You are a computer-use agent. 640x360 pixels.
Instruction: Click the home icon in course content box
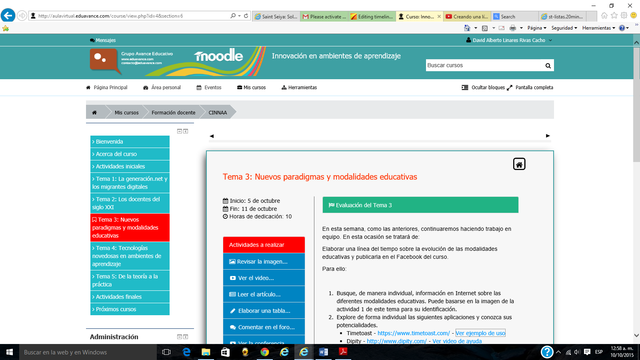519,164
